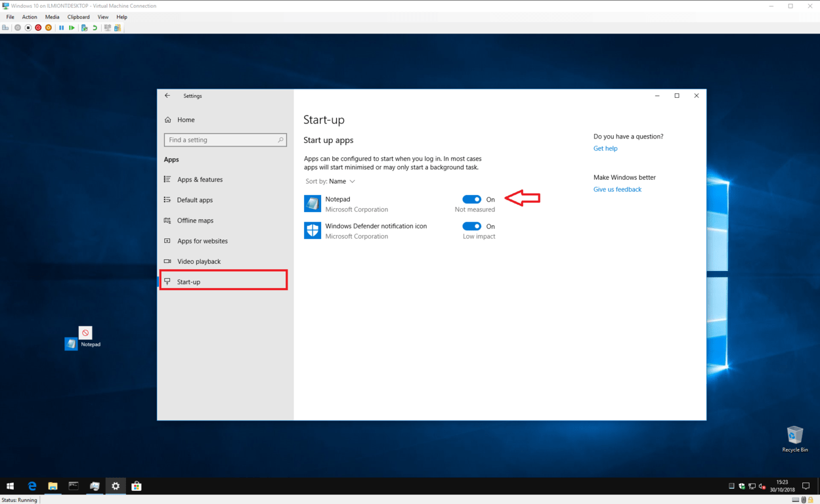The width and height of the screenshot is (820, 504).
Task: Click the Find a setting search box
Action: coord(221,140)
